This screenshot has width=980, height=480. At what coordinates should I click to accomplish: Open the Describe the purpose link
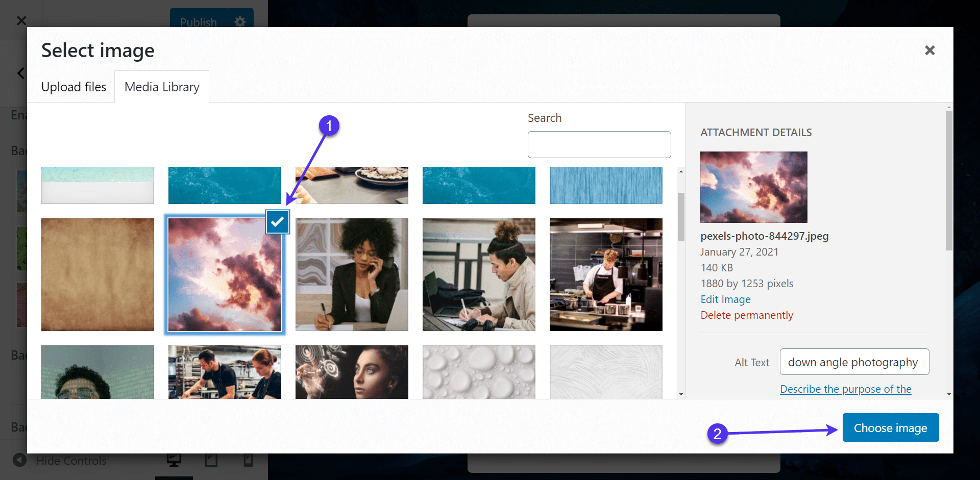point(845,389)
